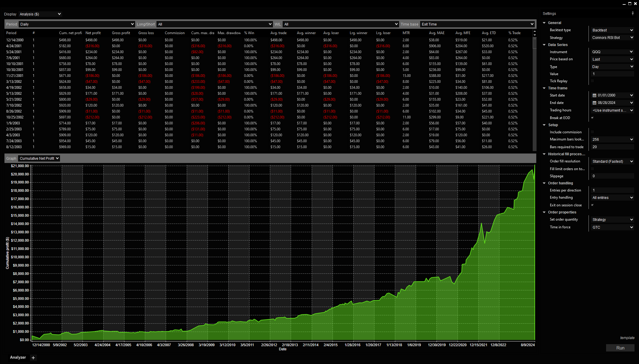Click the Bars required to trade field
The height and width of the screenshot is (364, 639).
[x=613, y=147]
